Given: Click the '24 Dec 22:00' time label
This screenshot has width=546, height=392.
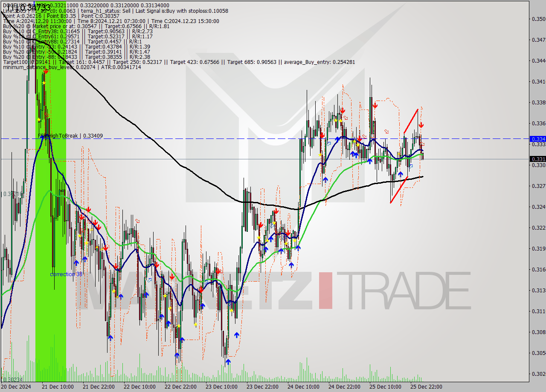Looking at the screenshot, I should coord(344,387).
